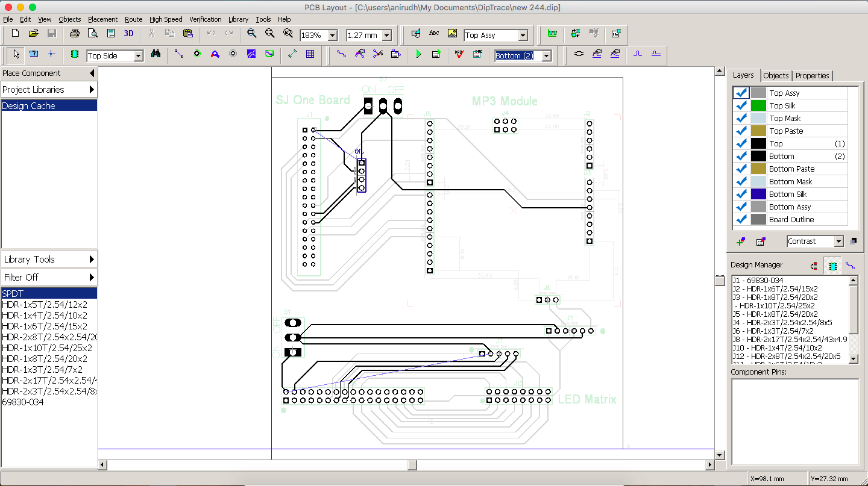Toggle Bottom Paste layer visibility checkbox
This screenshot has width=868, height=486.
[741, 169]
